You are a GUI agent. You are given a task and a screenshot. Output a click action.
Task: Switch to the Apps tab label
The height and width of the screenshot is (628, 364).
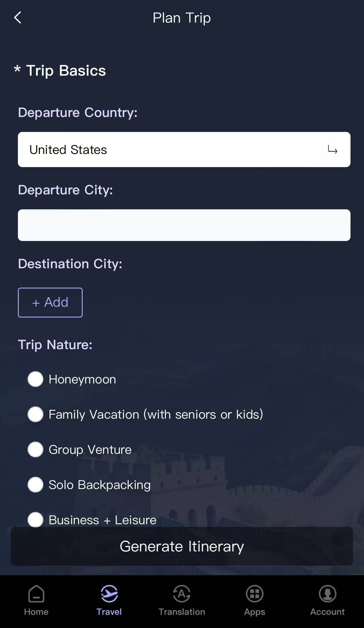(254, 612)
